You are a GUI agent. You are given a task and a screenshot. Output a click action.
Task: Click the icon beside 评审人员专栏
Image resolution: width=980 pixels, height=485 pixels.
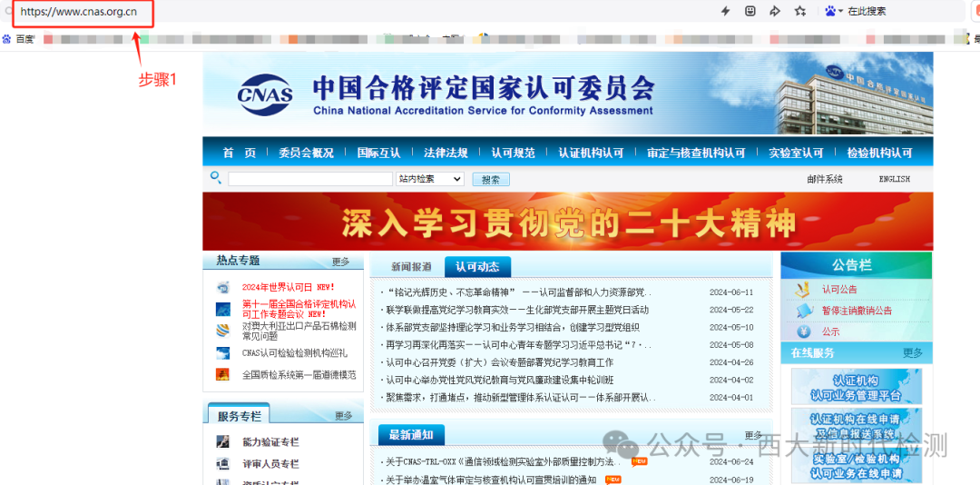(222, 464)
